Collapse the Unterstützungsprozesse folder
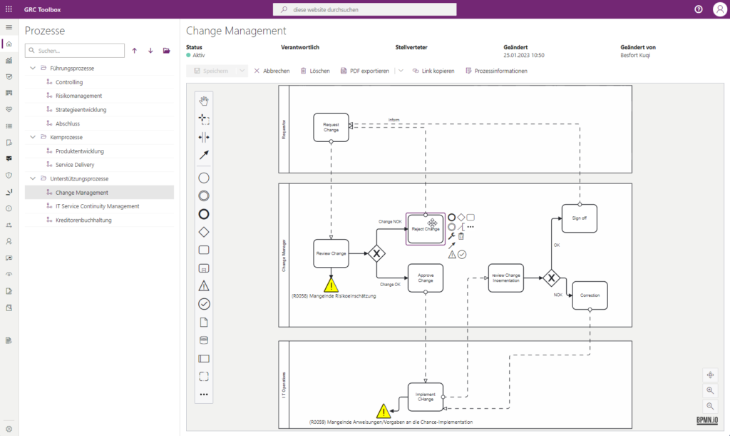Image resolution: width=730 pixels, height=436 pixels. click(x=33, y=178)
